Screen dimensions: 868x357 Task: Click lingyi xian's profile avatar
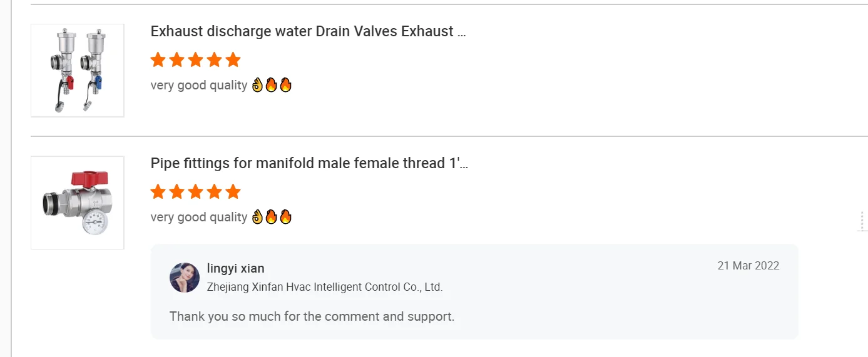(x=185, y=278)
